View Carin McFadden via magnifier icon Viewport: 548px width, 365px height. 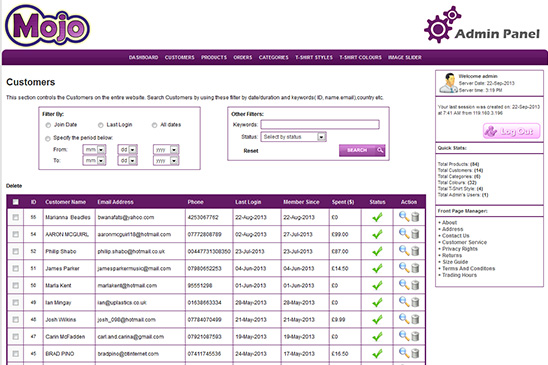tap(404, 336)
